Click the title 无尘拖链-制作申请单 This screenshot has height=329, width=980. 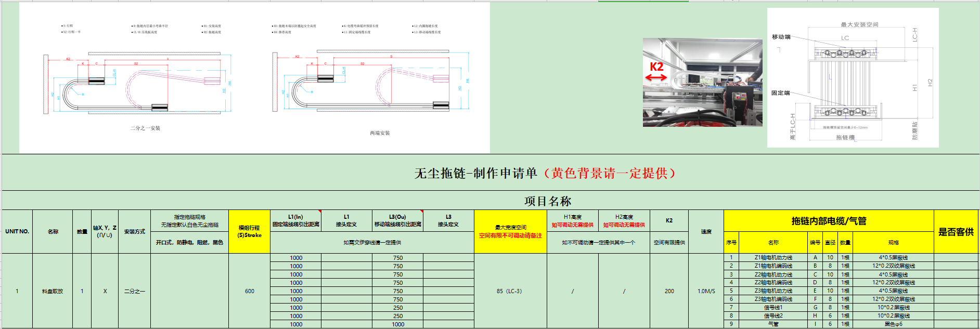(x=475, y=173)
